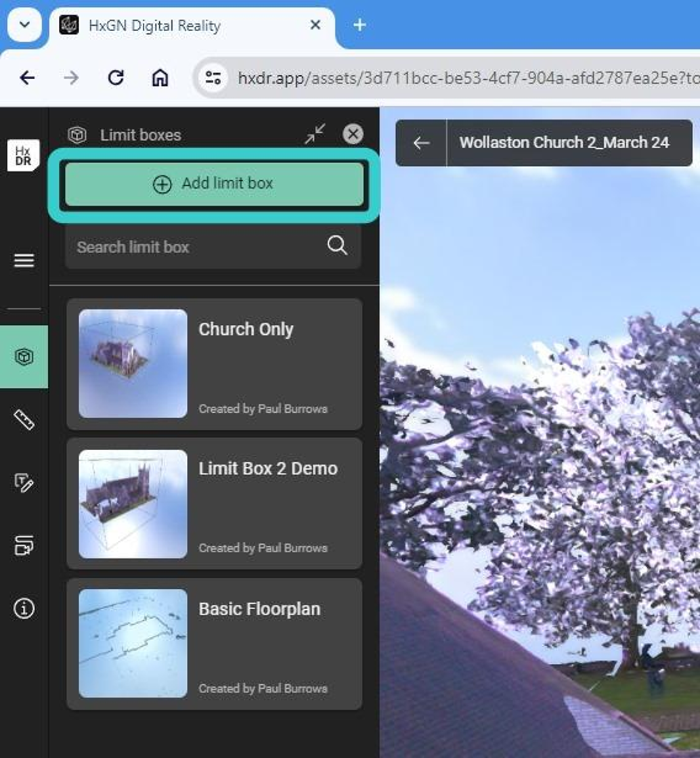This screenshot has height=758, width=700.
Task: Click Created by Paul Burrows under Church Only
Action: click(263, 409)
